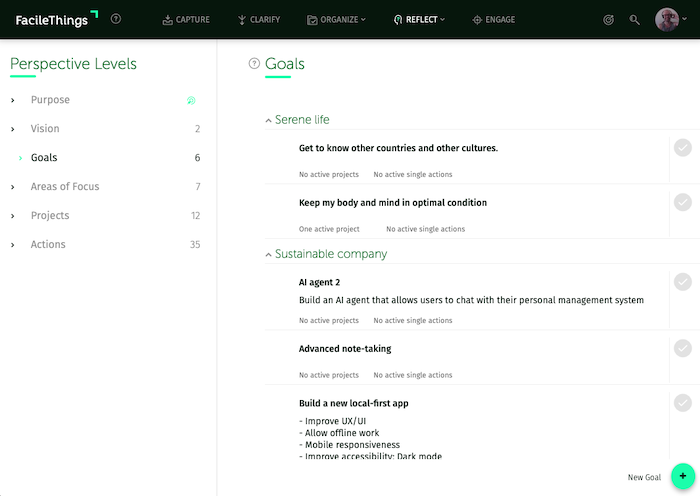Open the Sustainable company vision heading
700x496 pixels.
[x=331, y=254]
